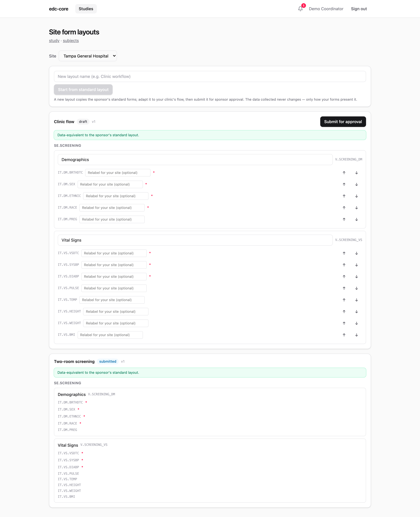The height and width of the screenshot is (517, 420).
Task: Click the submitted status badge
Action: click(x=108, y=361)
